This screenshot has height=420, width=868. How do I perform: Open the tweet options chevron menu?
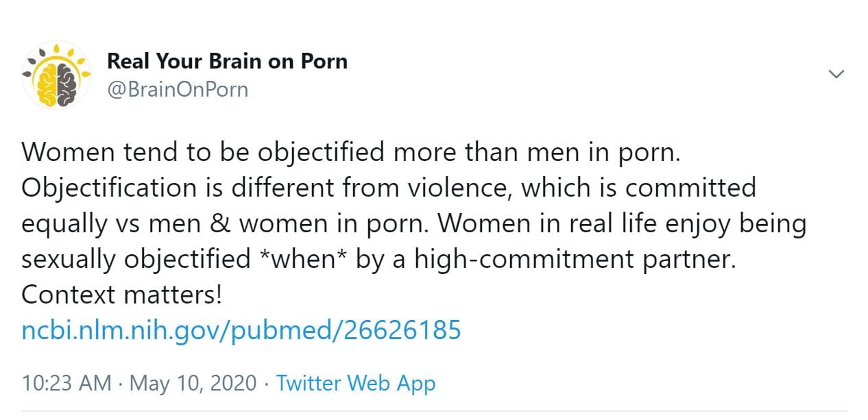pyautogui.click(x=836, y=74)
